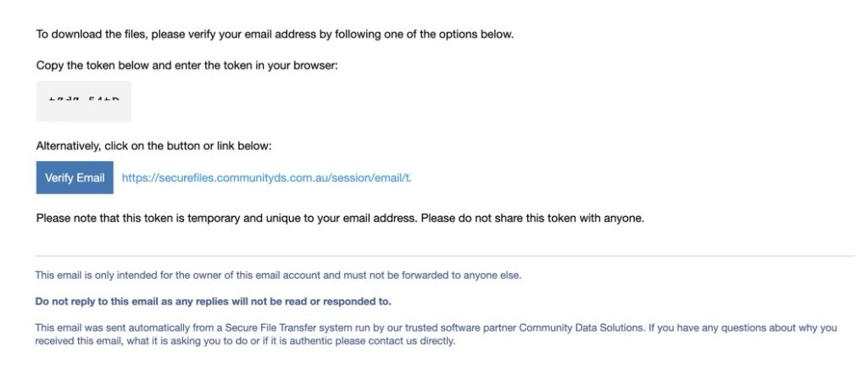
Task: Click inside the gray token box
Action: point(84,101)
